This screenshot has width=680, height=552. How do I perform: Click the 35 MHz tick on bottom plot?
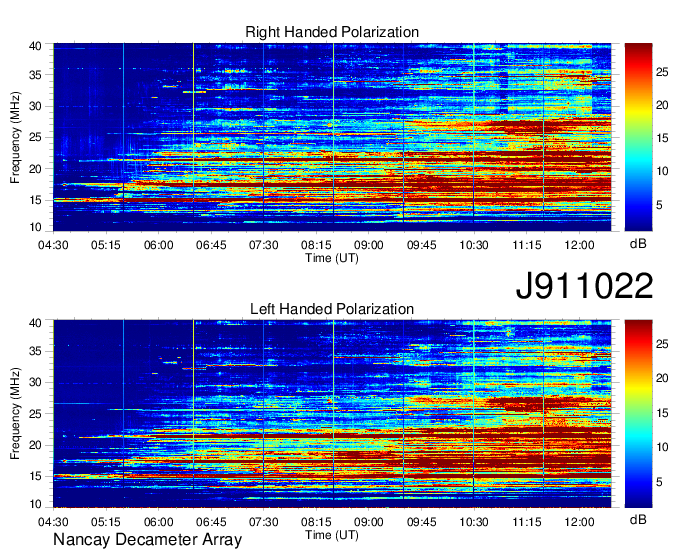[x=35, y=351]
